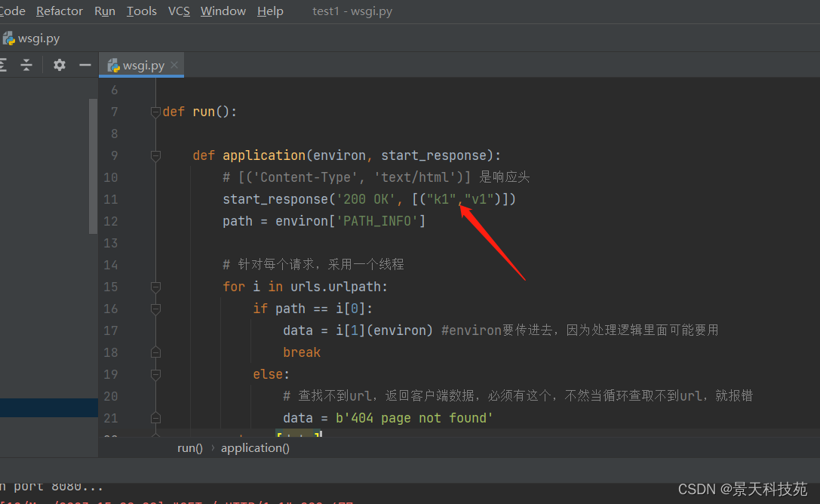Click the 'break' keyword on line 18
Viewport: 820px width, 504px height.
click(302, 352)
